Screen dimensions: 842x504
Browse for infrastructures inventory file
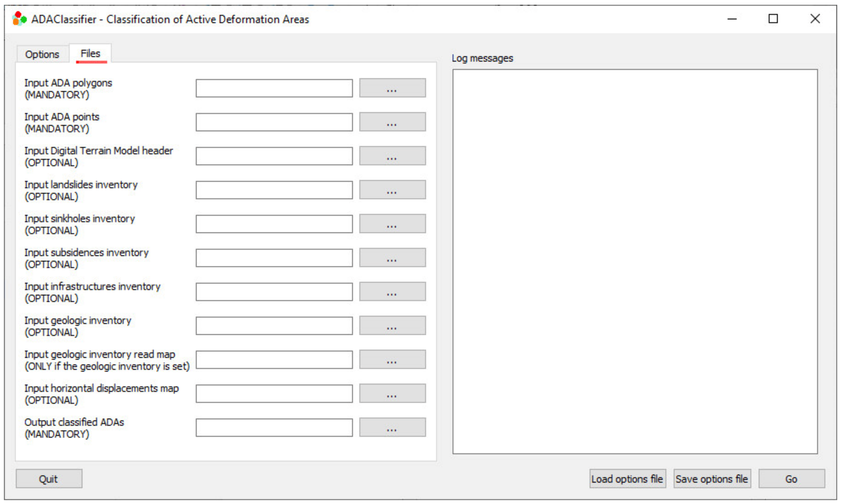click(x=392, y=292)
